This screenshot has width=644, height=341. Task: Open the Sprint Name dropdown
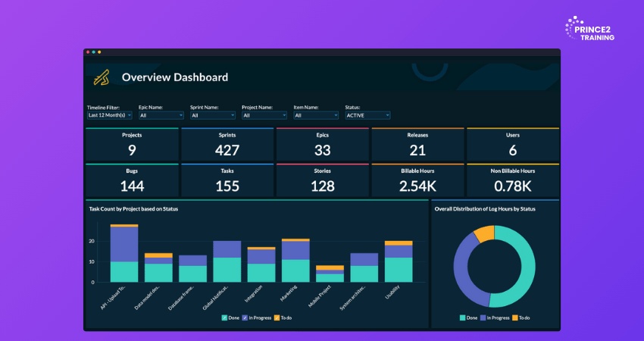tap(212, 115)
